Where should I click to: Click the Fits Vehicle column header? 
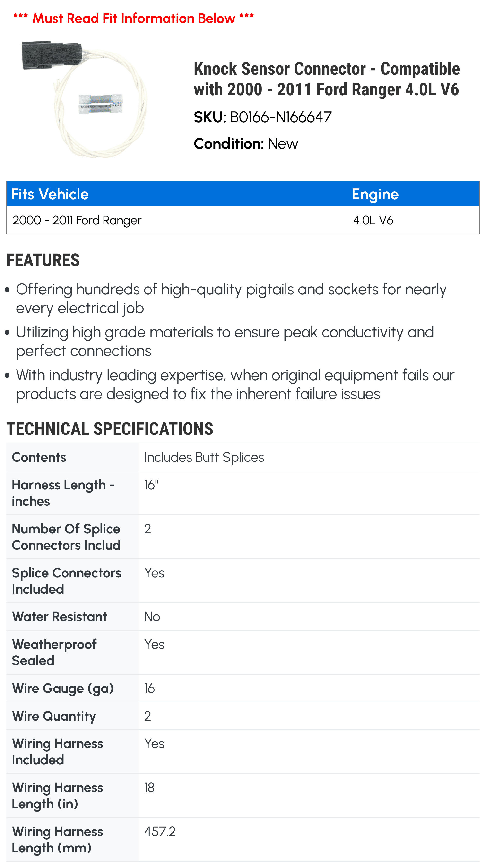tap(50, 194)
